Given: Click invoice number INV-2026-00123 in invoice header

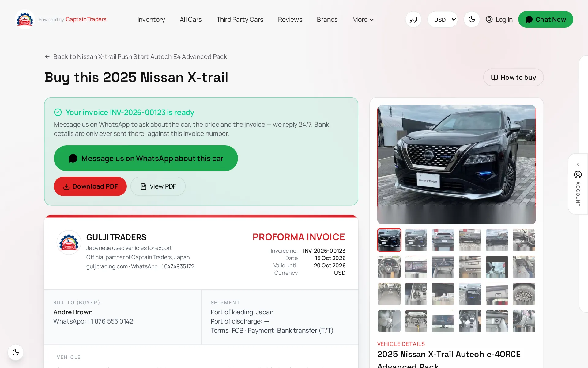Looking at the screenshot, I should 324,251.
